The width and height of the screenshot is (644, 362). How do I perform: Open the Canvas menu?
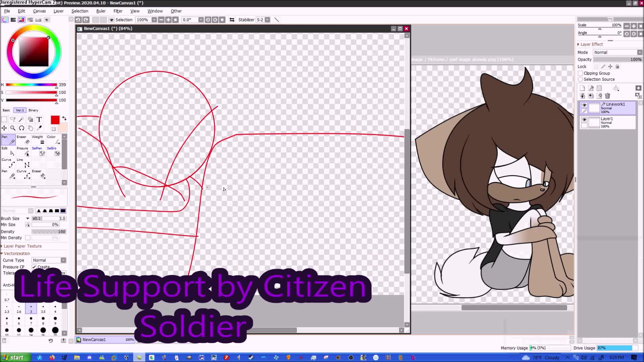39,11
